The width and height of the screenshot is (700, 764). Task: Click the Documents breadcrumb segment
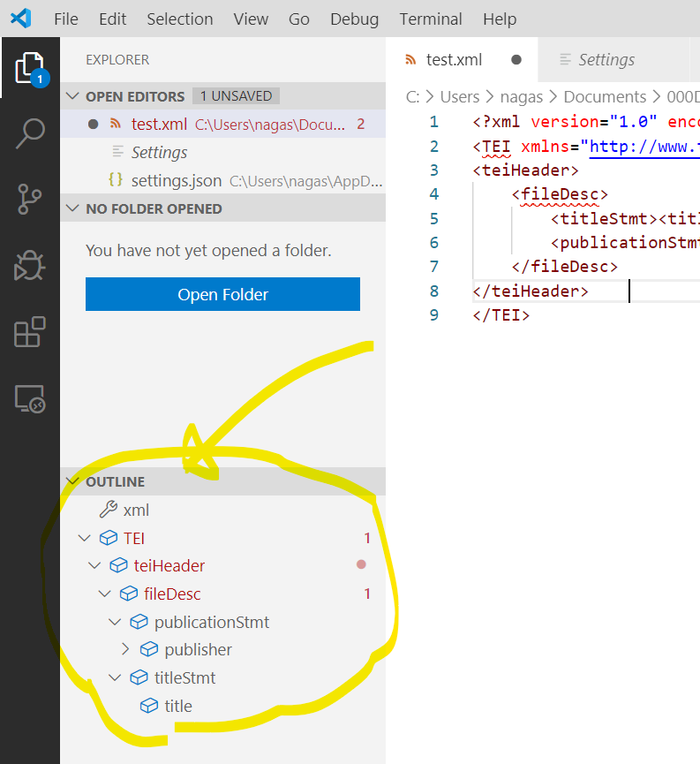tap(605, 97)
